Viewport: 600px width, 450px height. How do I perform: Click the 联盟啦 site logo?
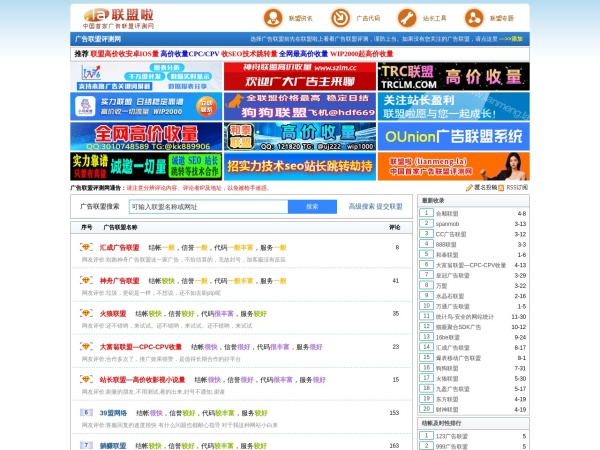[118, 18]
